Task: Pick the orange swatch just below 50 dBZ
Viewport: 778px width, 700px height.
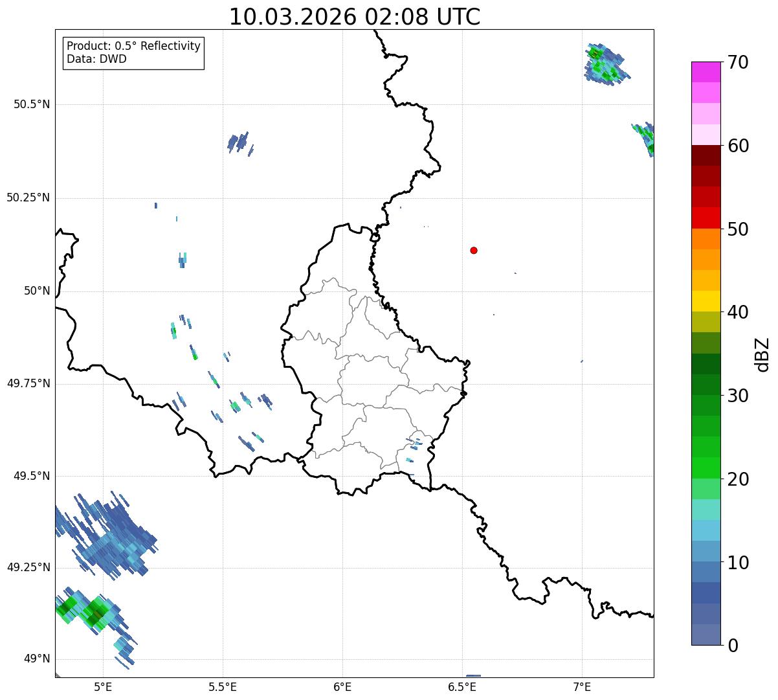Action: click(x=706, y=239)
